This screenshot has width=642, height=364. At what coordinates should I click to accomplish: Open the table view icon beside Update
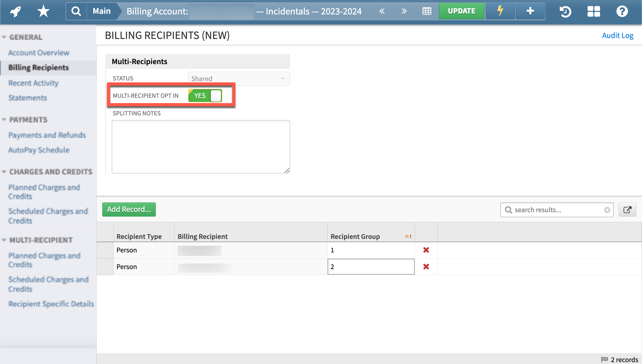tap(426, 11)
